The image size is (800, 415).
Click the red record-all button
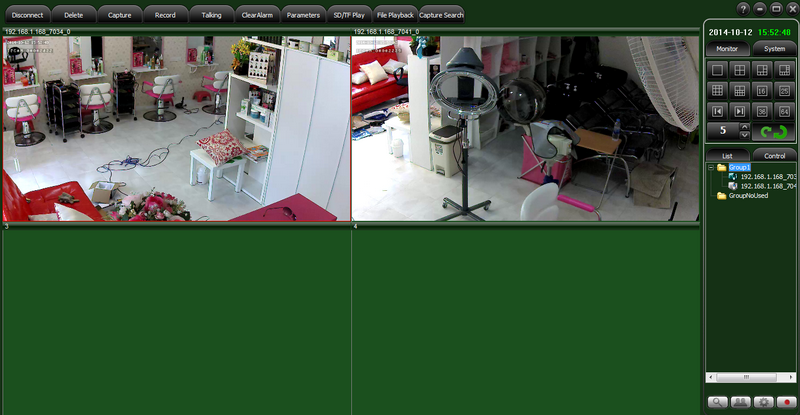click(x=786, y=402)
